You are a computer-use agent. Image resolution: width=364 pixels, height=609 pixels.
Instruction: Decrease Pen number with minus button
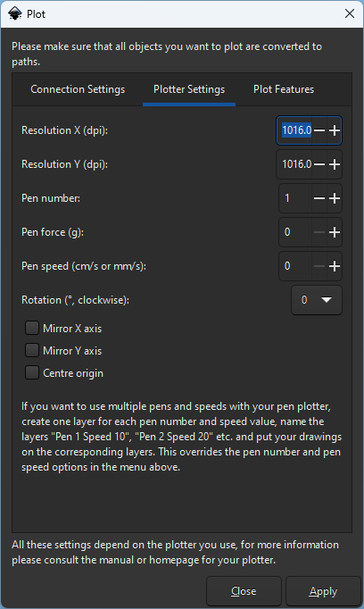click(x=319, y=198)
